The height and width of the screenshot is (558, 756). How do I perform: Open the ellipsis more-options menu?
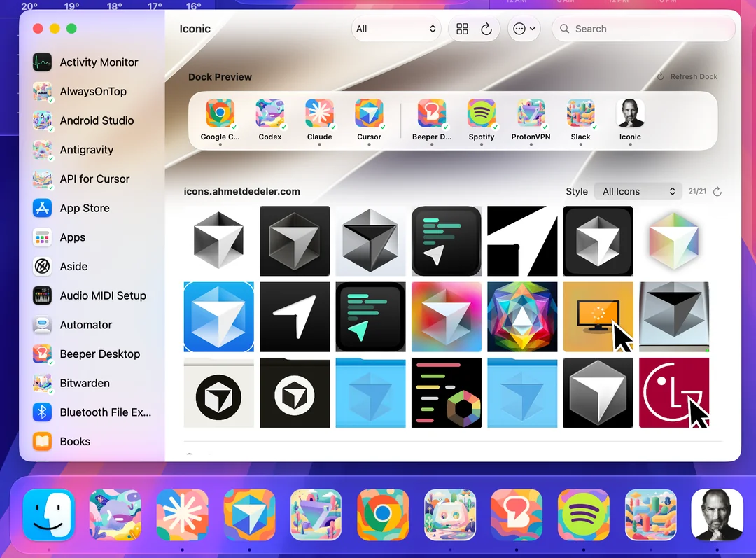[524, 29]
